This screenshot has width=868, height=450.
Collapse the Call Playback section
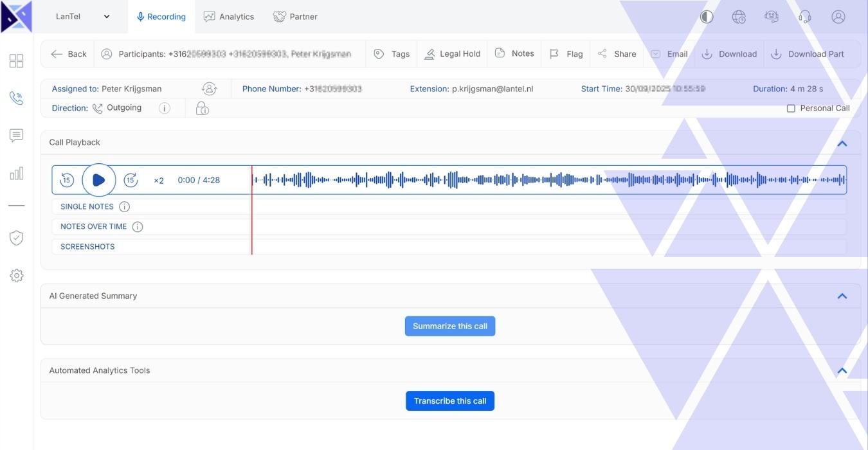(842, 143)
